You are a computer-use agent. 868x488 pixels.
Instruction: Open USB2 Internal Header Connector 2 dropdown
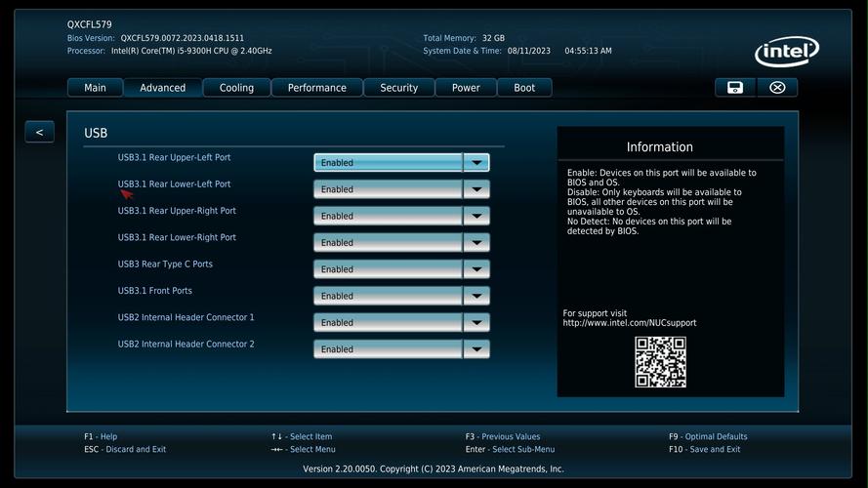[401, 348]
